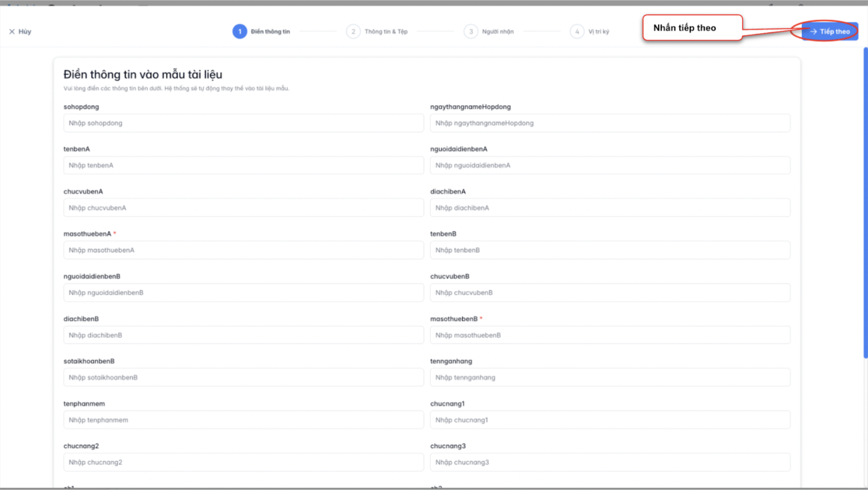The width and height of the screenshot is (868, 490).
Task: Click the vertical page scrollbar
Action: click(865, 203)
